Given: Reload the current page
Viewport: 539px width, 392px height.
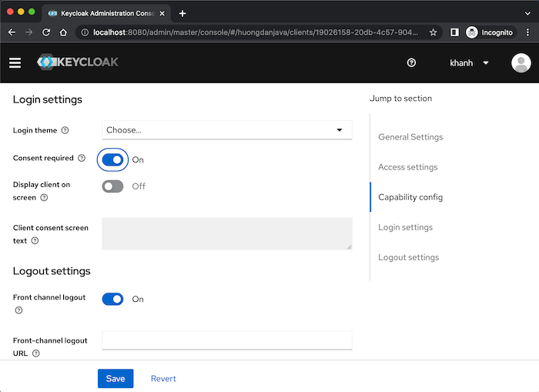Looking at the screenshot, I should [x=46, y=32].
